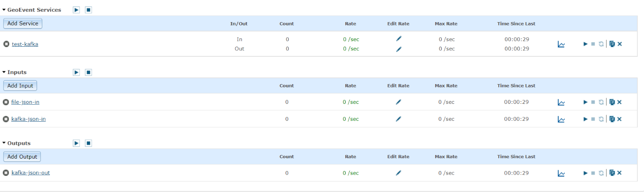Edit the Out rate for test-kafka
Image resolution: width=644 pixels, height=196 pixels.
[x=398, y=49]
